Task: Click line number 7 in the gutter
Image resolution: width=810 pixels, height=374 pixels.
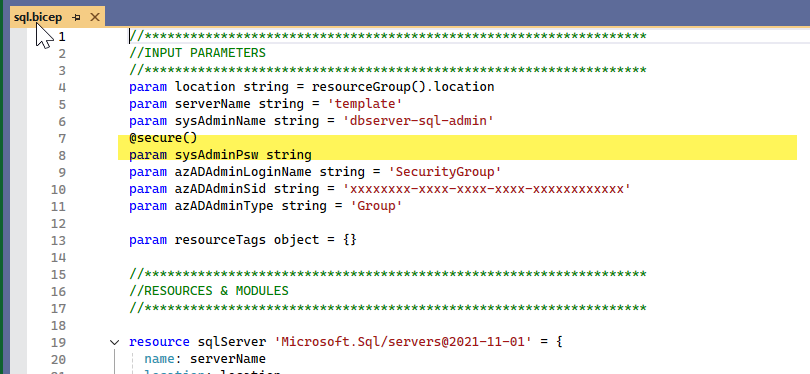Action: pos(62,138)
